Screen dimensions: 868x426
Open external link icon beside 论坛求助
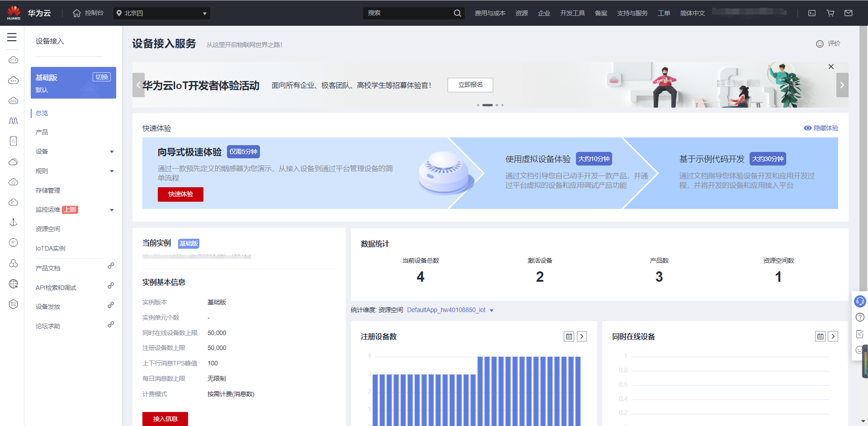point(111,325)
